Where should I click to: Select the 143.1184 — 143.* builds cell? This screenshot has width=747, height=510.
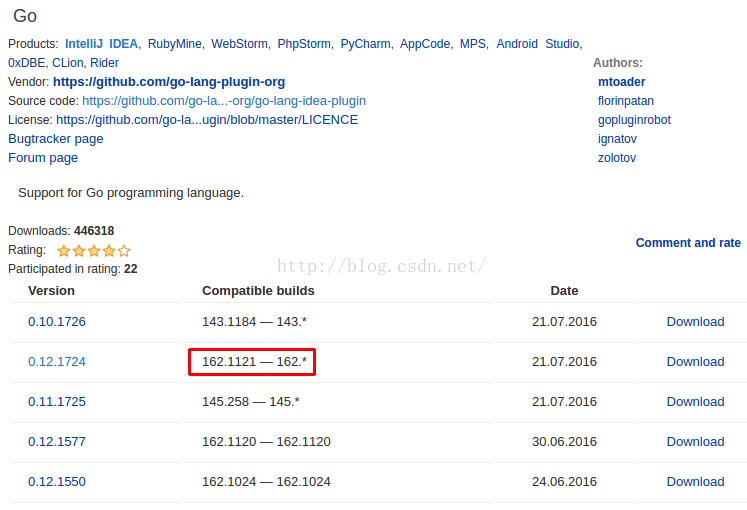click(254, 322)
